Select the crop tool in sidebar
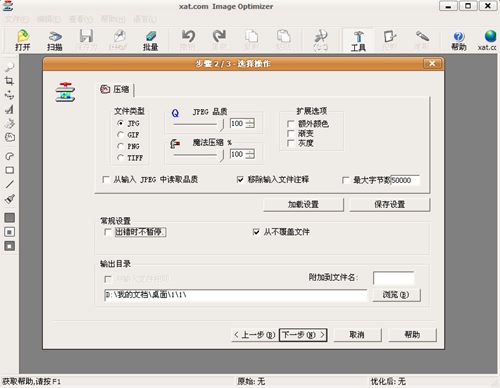The height and width of the screenshot is (388, 500). click(x=9, y=81)
